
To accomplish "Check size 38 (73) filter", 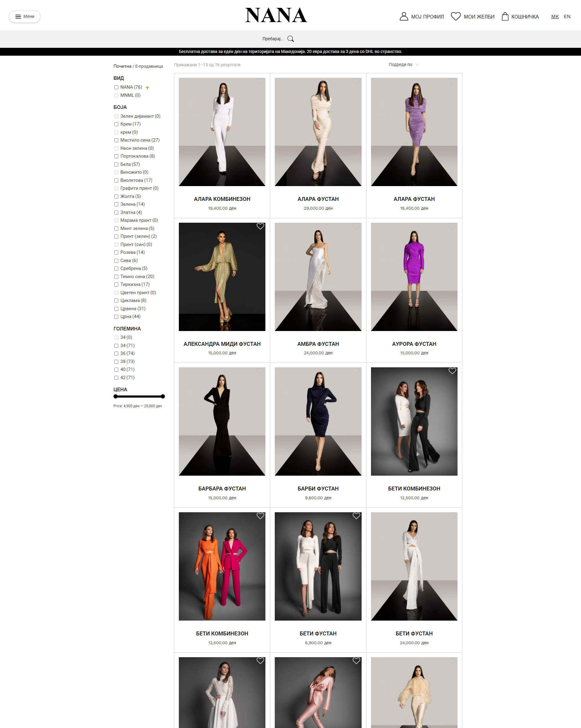I will click(x=116, y=361).
